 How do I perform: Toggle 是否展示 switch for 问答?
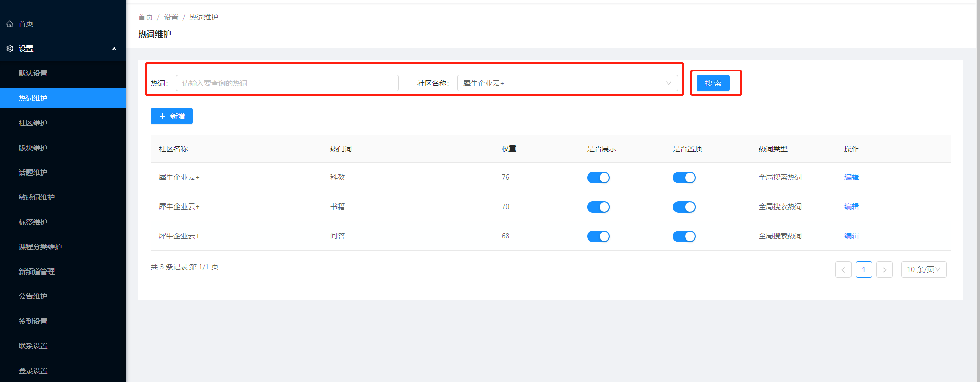click(x=599, y=236)
